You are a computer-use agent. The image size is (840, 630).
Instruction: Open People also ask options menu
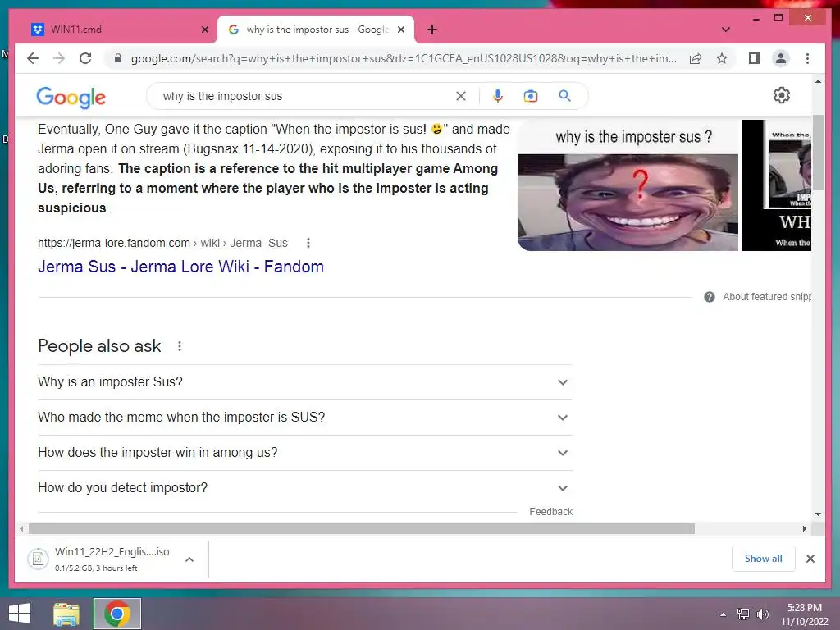pyautogui.click(x=180, y=346)
